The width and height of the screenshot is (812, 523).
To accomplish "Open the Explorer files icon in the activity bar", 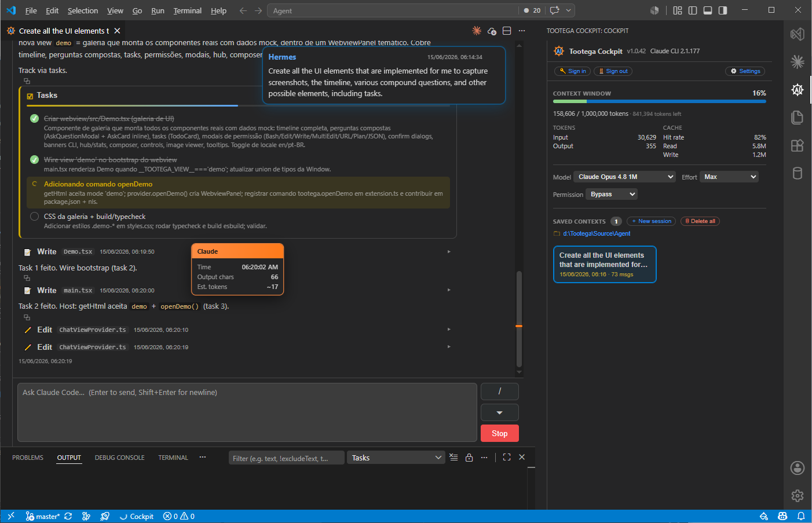I will (x=798, y=117).
